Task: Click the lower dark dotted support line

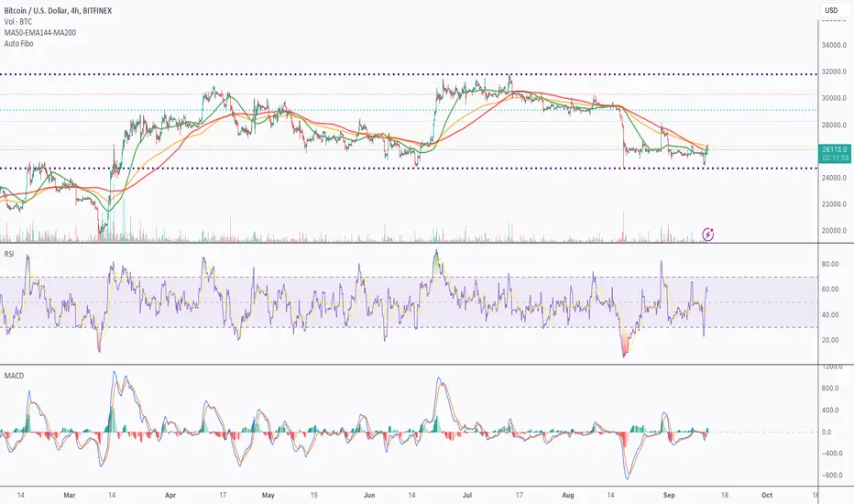Action: pos(409,169)
